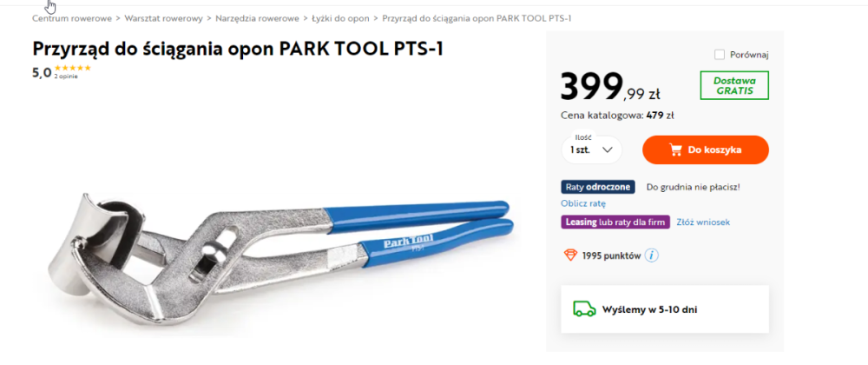Screen dimensions: 868x365
Task: Open the Ilość quantity dropdown
Action: (591, 149)
